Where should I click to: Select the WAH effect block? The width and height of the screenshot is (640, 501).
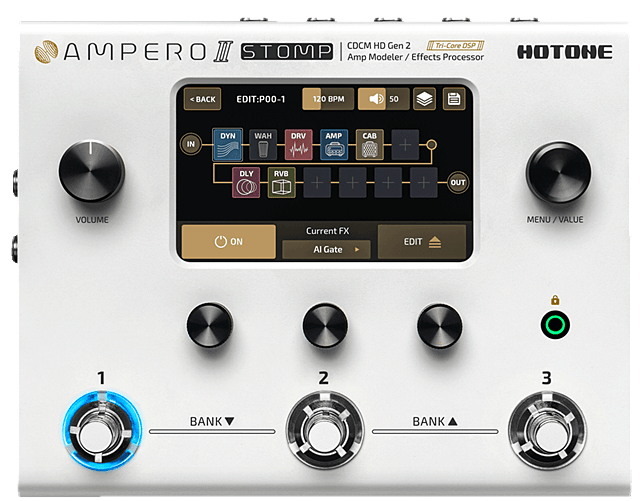coord(263,145)
